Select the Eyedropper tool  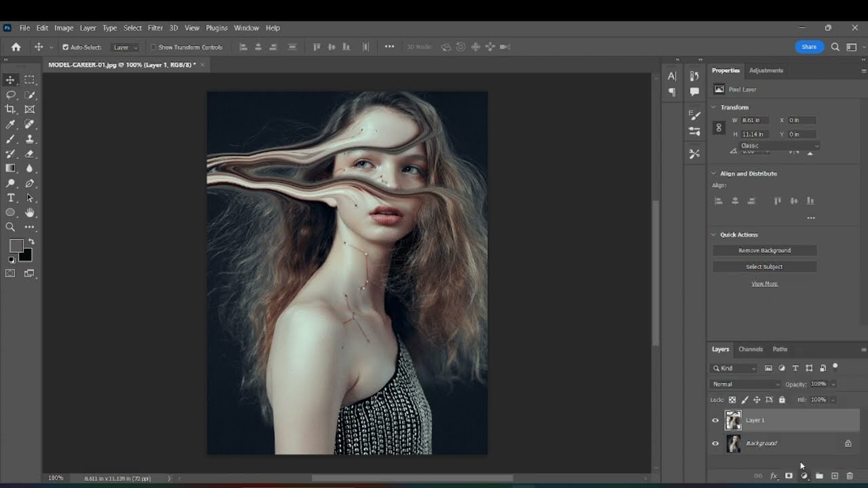pyautogui.click(x=10, y=124)
